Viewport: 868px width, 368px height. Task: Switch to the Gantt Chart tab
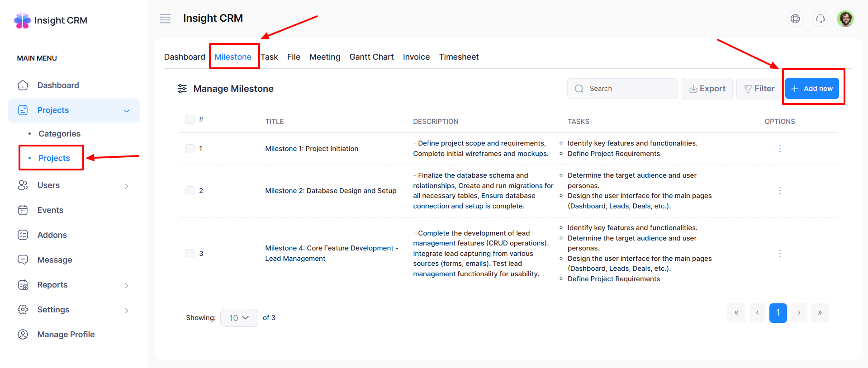click(371, 57)
